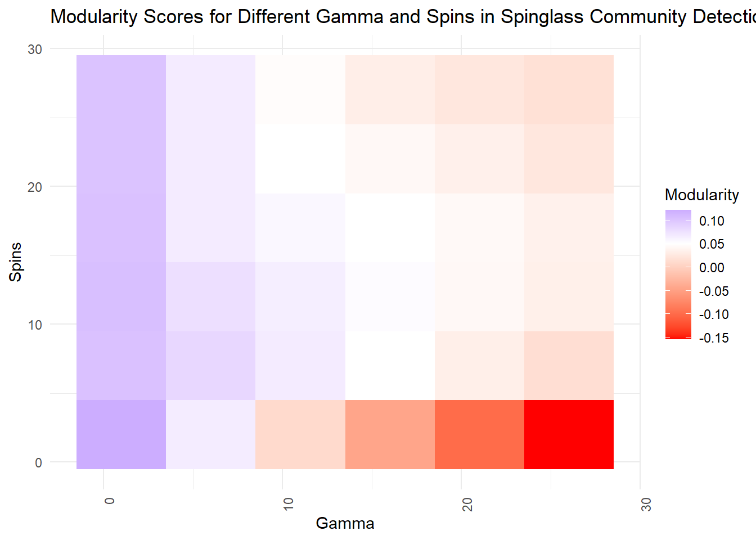Click the Gamma axis title
This screenshot has height=540, width=756.
345,523
